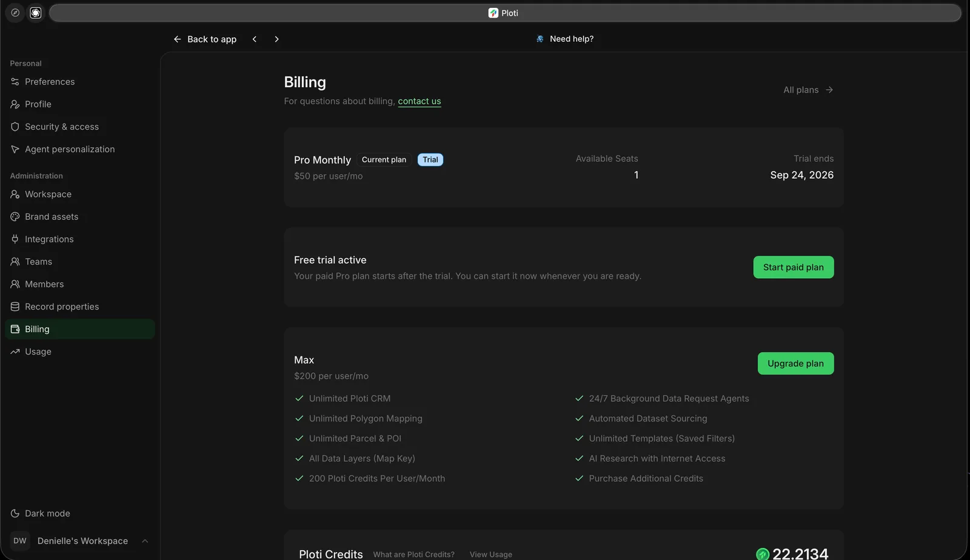Open Brand assets page
The height and width of the screenshot is (560, 970).
[80, 216]
